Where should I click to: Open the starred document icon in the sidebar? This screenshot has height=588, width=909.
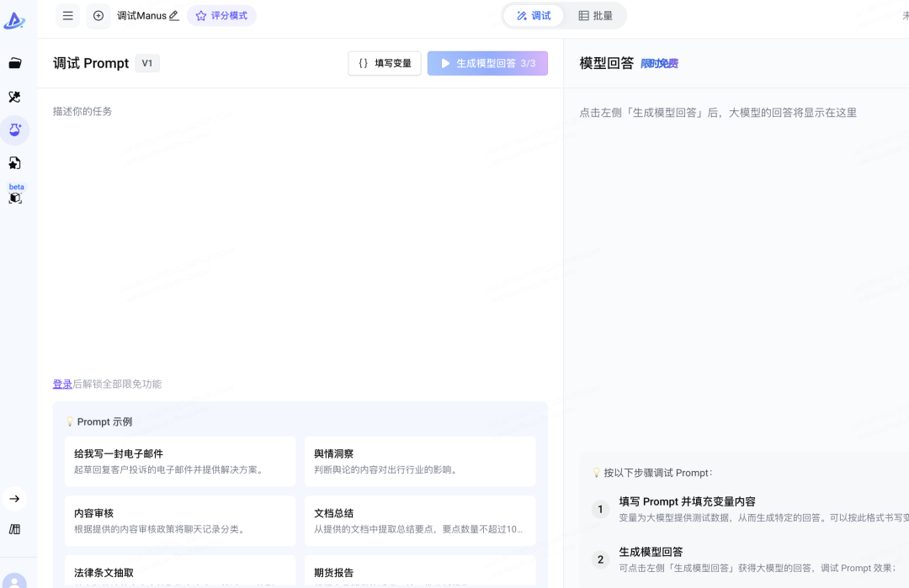click(15, 163)
